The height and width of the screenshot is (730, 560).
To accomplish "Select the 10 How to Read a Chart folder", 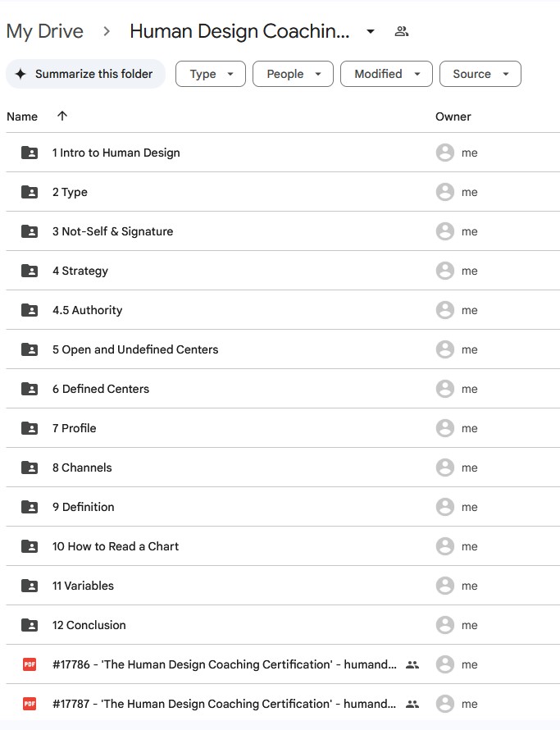I will 116,546.
